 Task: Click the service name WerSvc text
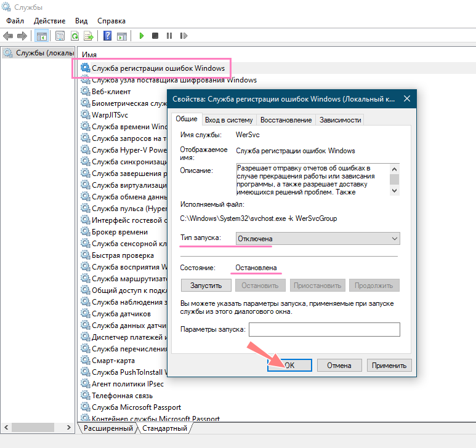[x=248, y=135]
